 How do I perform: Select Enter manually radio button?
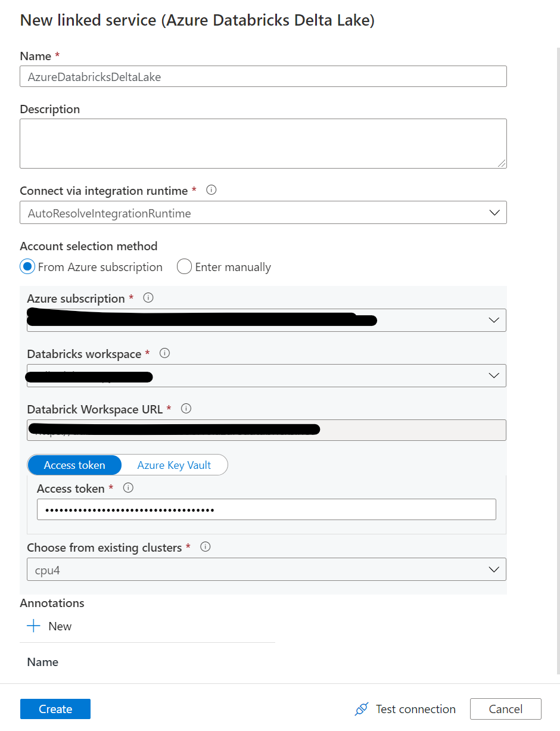184,267
